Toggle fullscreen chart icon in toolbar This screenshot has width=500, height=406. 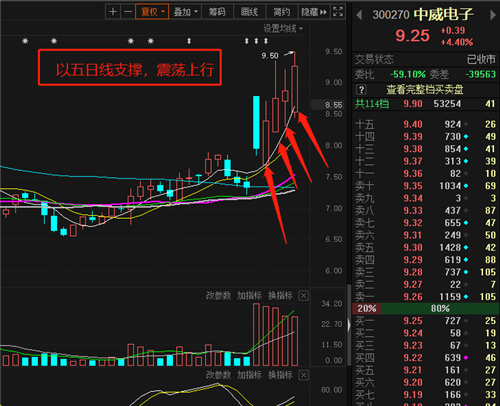point(338,12)
